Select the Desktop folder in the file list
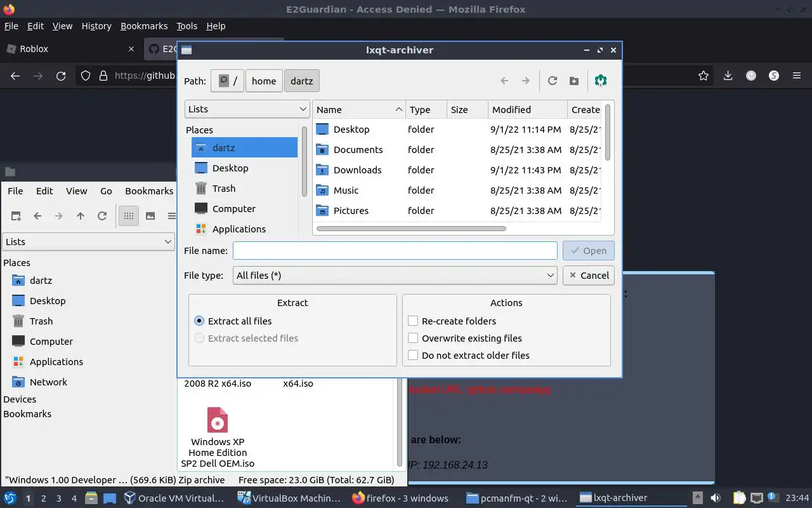 coord(351,130)
